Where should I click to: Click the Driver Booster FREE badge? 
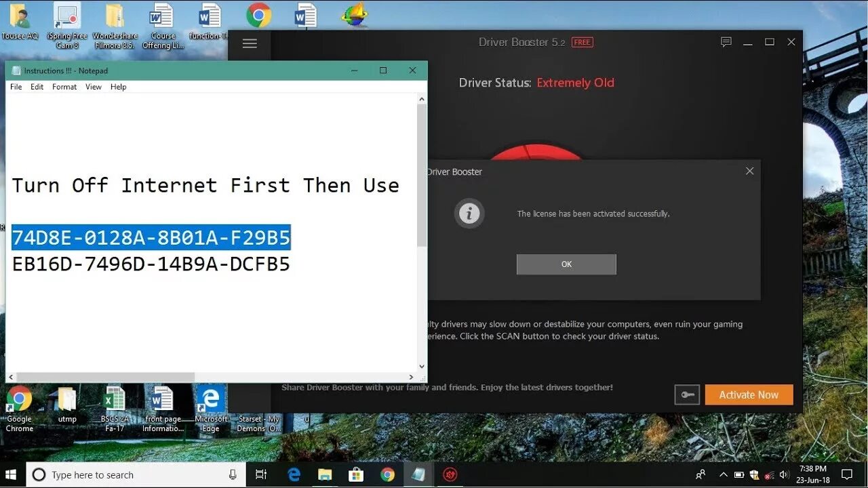click(582, 42)
